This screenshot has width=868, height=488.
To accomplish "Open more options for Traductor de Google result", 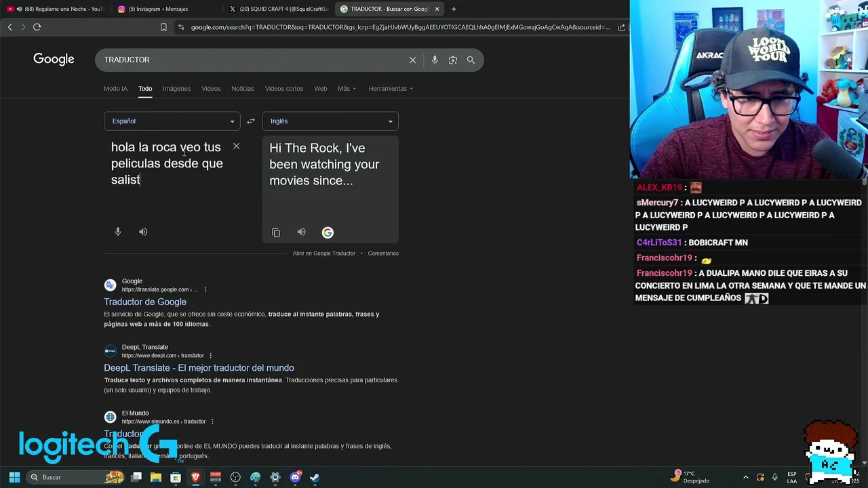I will 205,289.
